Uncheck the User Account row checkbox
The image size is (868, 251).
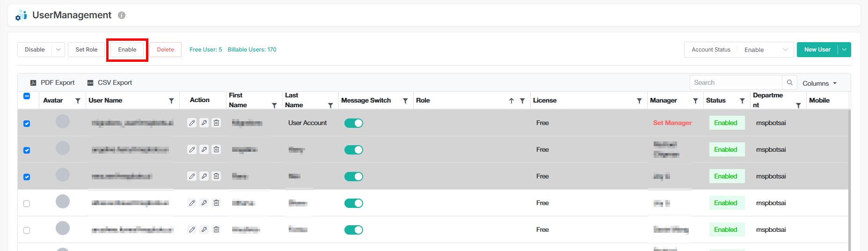(x=27, y=124)
